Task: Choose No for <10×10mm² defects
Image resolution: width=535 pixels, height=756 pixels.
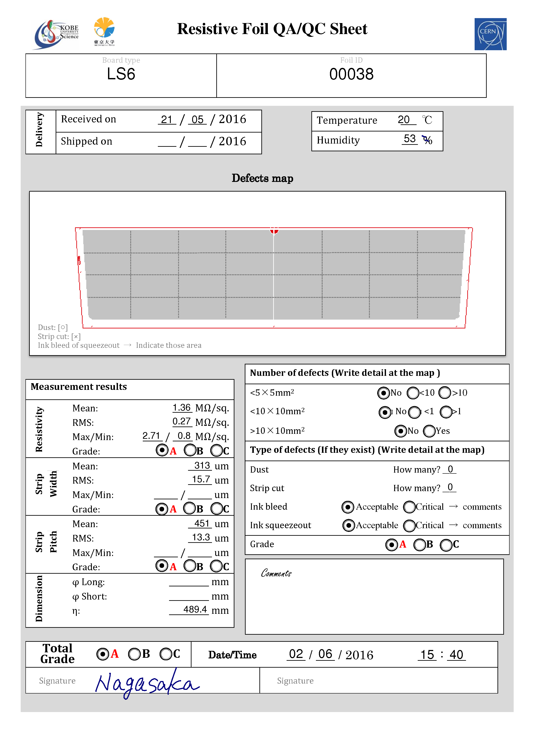Action: [x=385, y=412]
